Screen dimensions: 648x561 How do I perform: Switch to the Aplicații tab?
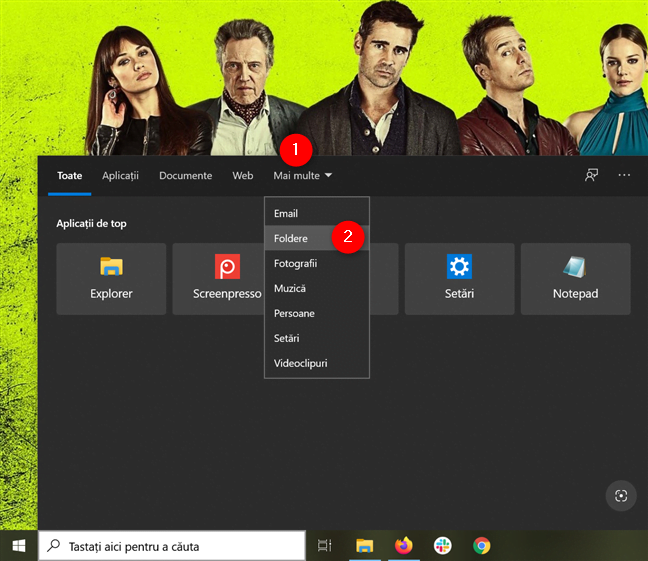[120, 176]
